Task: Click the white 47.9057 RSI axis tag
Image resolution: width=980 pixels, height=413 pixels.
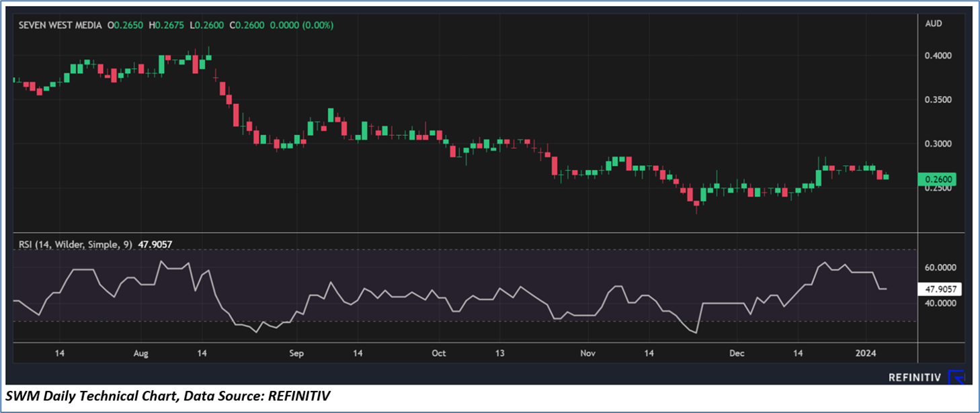Action: point(939,289)
